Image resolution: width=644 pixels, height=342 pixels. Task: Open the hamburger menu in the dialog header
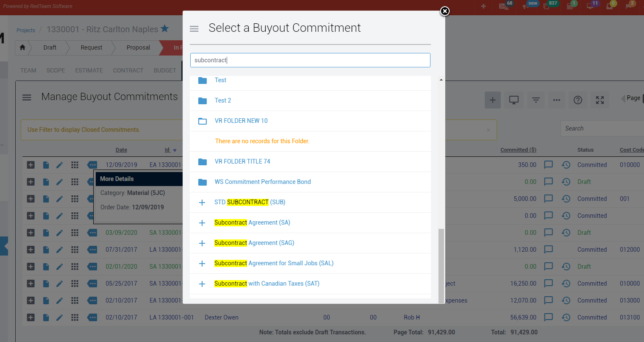coord(194,29)
